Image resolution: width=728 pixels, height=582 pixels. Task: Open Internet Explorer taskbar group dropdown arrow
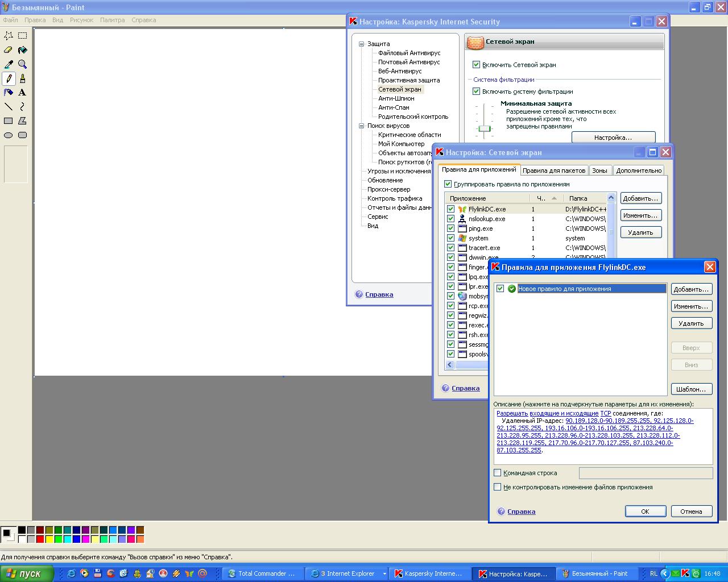384,574
